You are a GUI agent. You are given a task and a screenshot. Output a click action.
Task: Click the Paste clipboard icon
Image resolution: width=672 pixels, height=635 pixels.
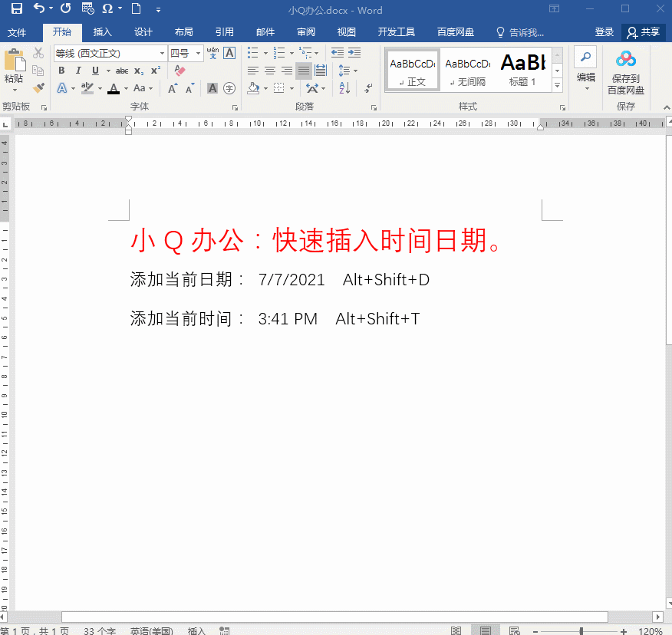coord(15,60)
